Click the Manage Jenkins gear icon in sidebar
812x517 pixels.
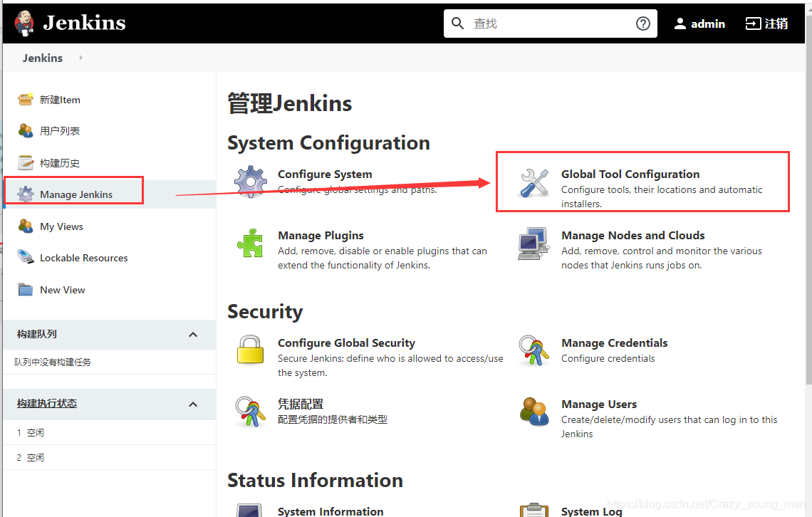(x=26, y=194)
